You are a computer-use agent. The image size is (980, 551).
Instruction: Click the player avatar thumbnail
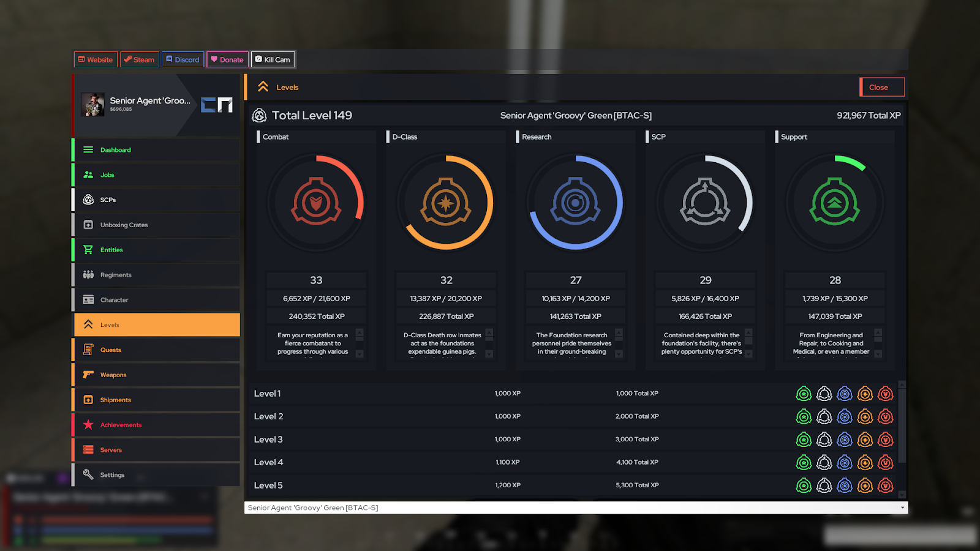93,105
